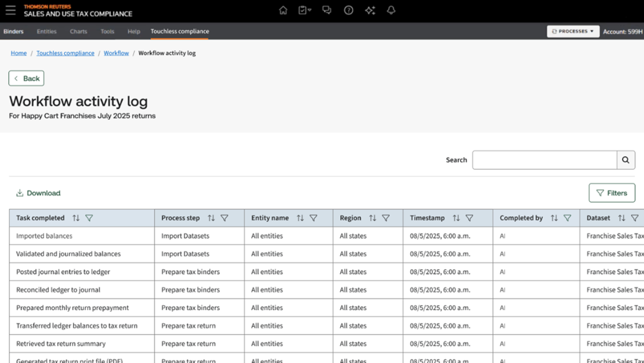Expand the Processes dropdown
The width and height of the screenshot is (644, 363).
573,31
